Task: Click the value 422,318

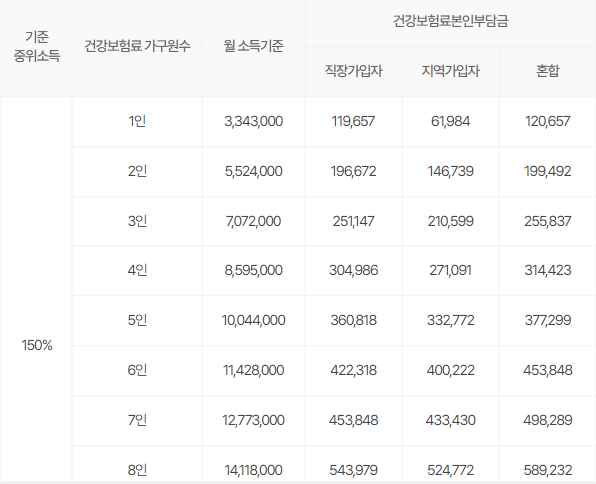Action: click(353, 370)
